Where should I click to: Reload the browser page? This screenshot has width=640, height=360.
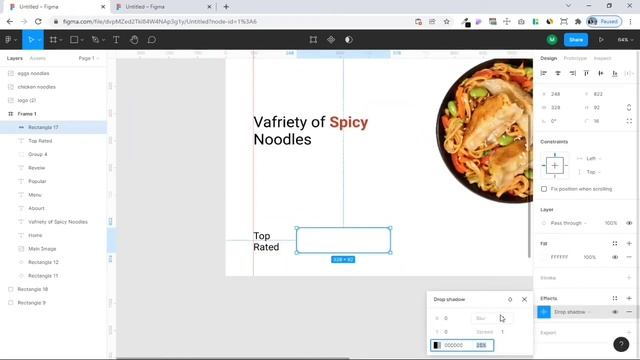[38, 22]
